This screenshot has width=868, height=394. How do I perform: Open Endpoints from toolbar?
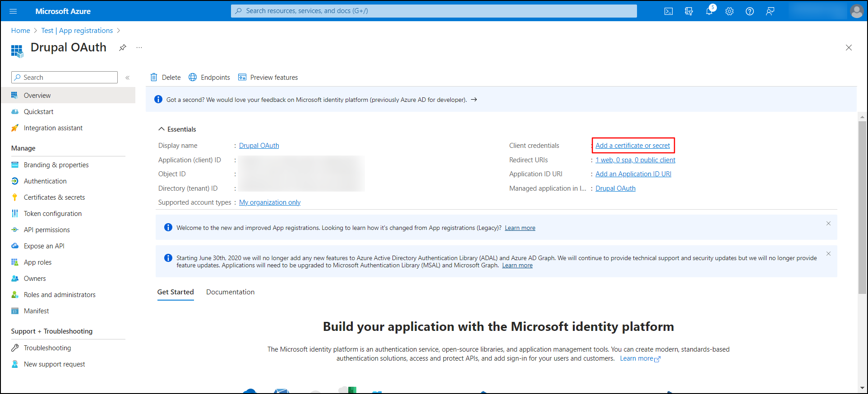pos(209,78)
